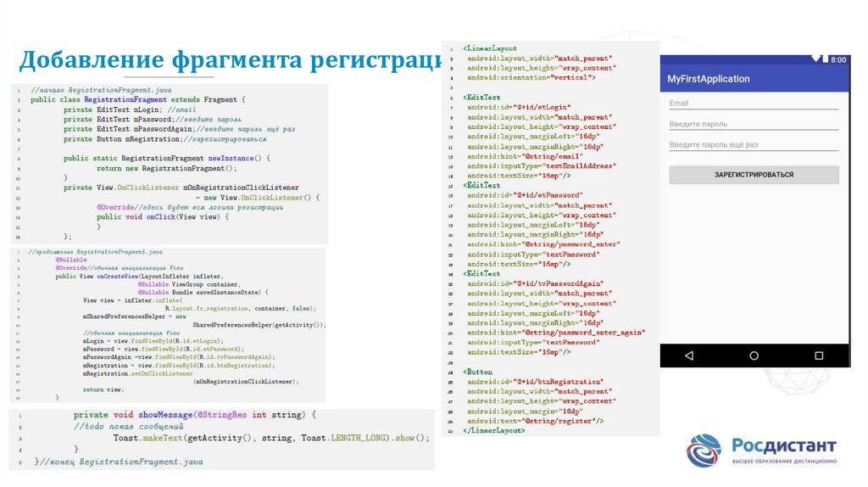Click the '@Nullable ViewGroup container,' line
Image resolution: width=868 pixels, height=487 pixels.
click(x=189, y=284)
